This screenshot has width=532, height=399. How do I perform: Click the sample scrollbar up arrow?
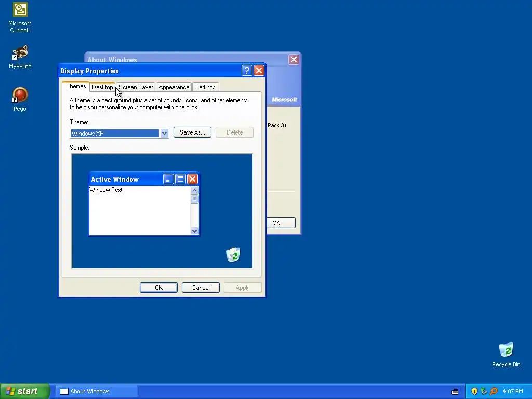[194, 190]
